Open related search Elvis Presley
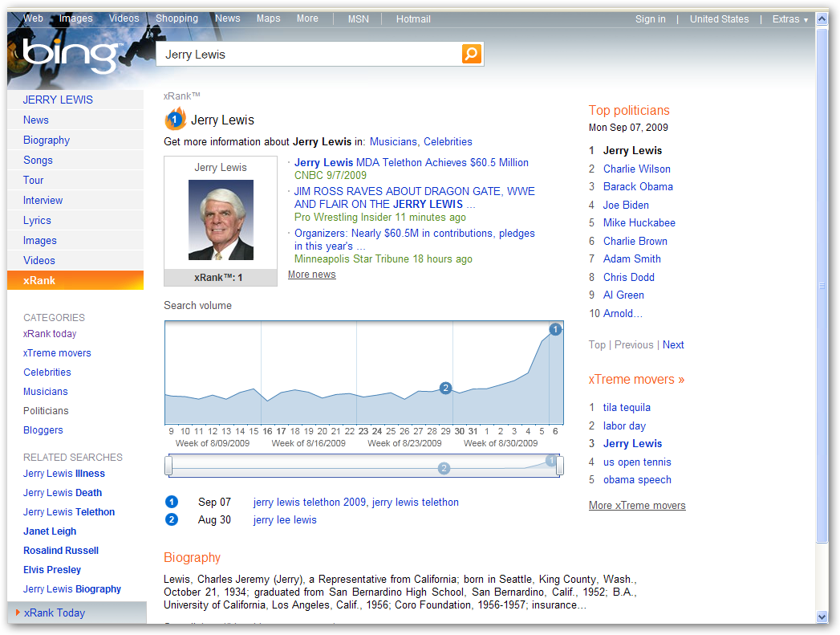Image resolution: width=840 pixels, height=635 pixels. pyautogui.click(x=52, y=570)
